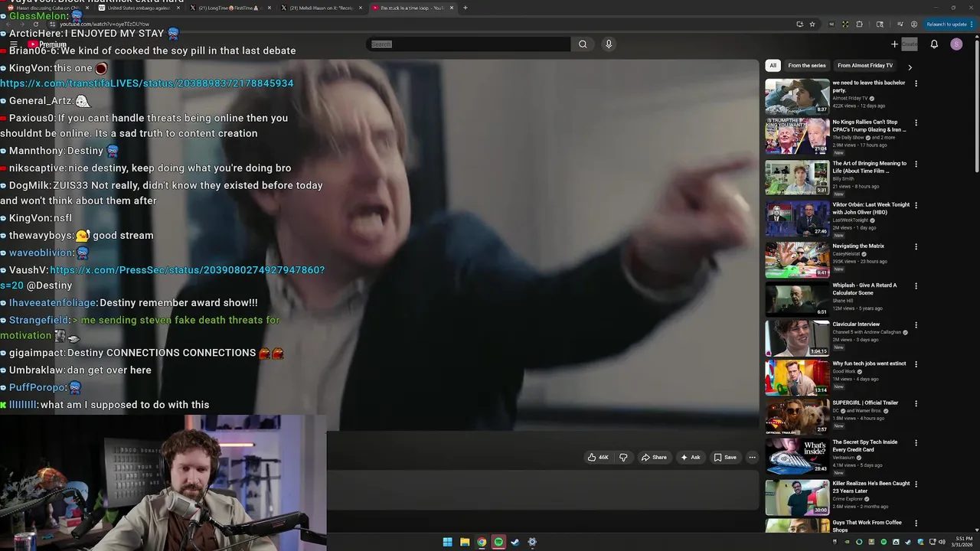Open the Navigating the Matrix thumbnail
Viewport: 980px width, 551px height.
(797, 259)
